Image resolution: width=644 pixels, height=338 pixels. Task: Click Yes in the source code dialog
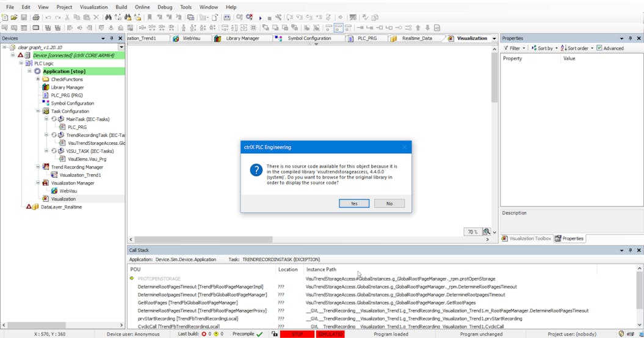tap(354, 204)
